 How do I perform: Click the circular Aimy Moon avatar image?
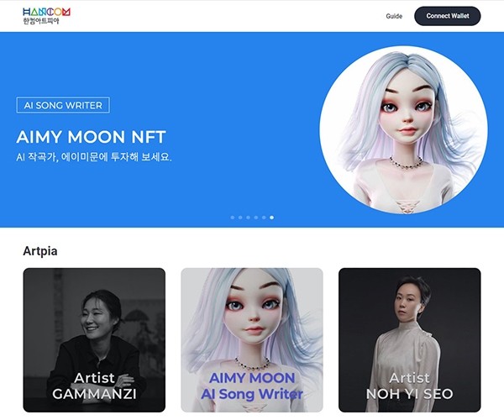click(x=403, y=130)
